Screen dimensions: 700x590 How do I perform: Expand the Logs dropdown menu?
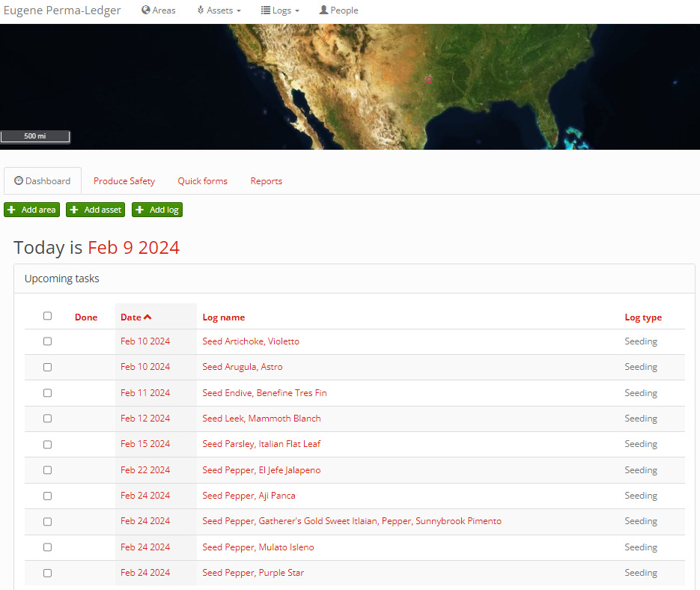[280, 10]
